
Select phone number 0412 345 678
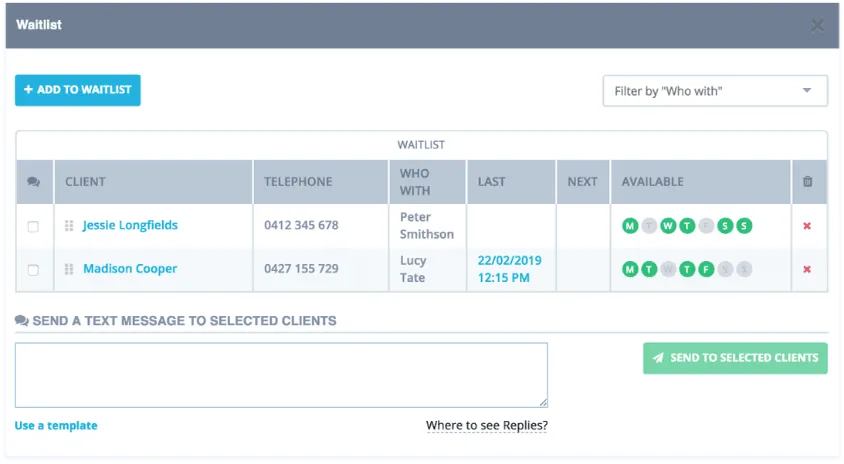(301, 225)
